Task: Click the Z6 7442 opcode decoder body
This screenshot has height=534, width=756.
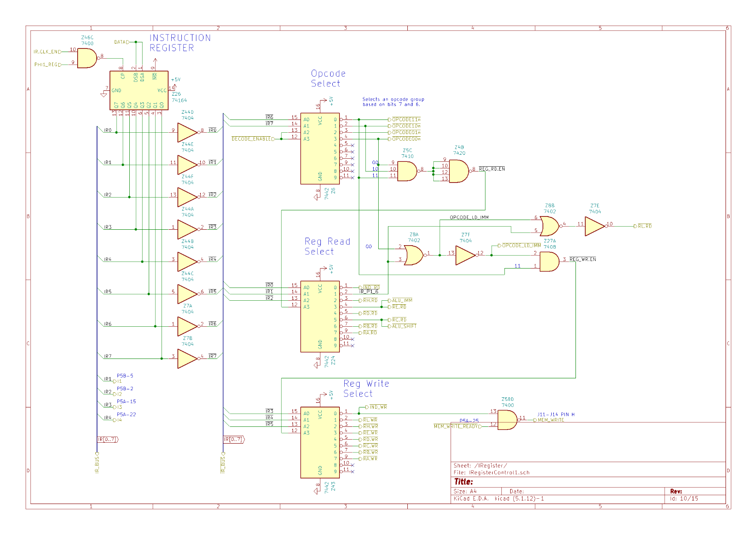Action: tap(320, 149)
